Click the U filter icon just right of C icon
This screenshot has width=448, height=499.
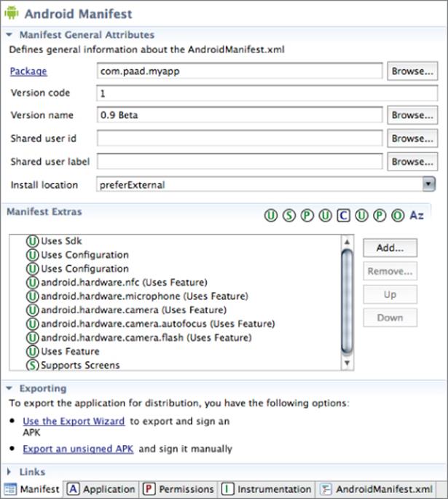[361, 216]
